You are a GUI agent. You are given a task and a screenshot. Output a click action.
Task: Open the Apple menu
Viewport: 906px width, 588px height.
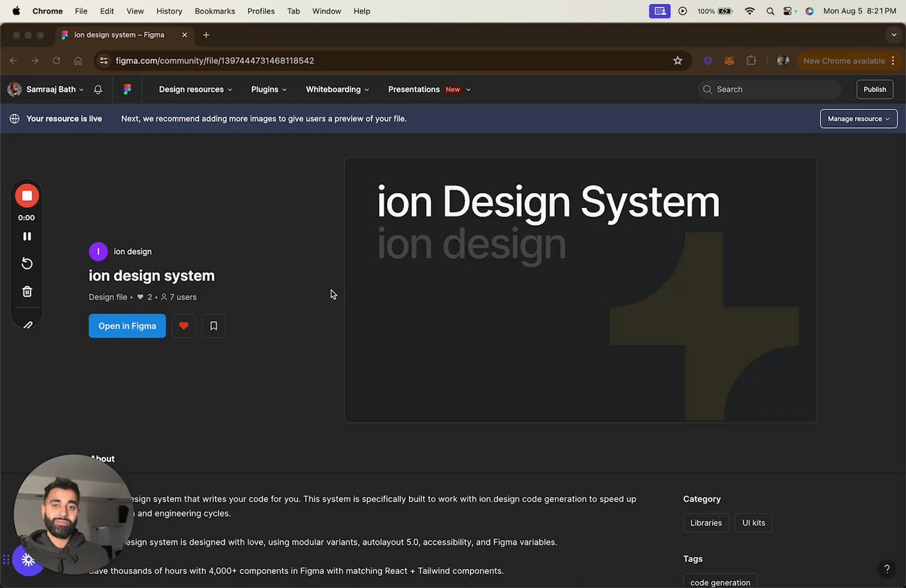[16, 11]
